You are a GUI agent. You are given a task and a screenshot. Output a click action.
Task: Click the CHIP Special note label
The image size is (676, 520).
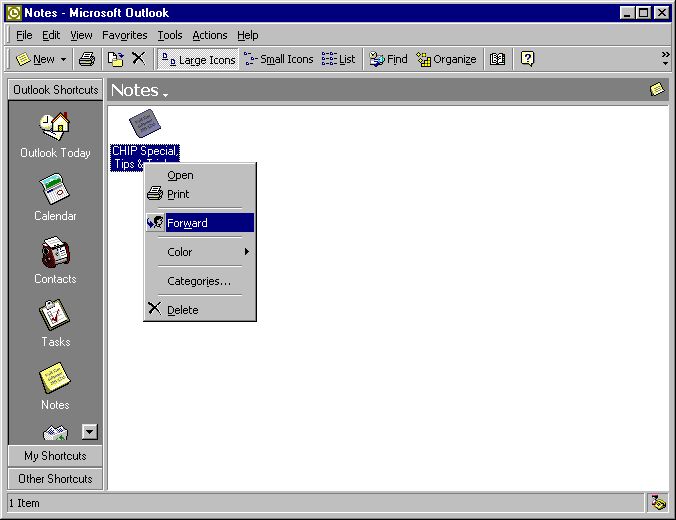click(145, 151)
